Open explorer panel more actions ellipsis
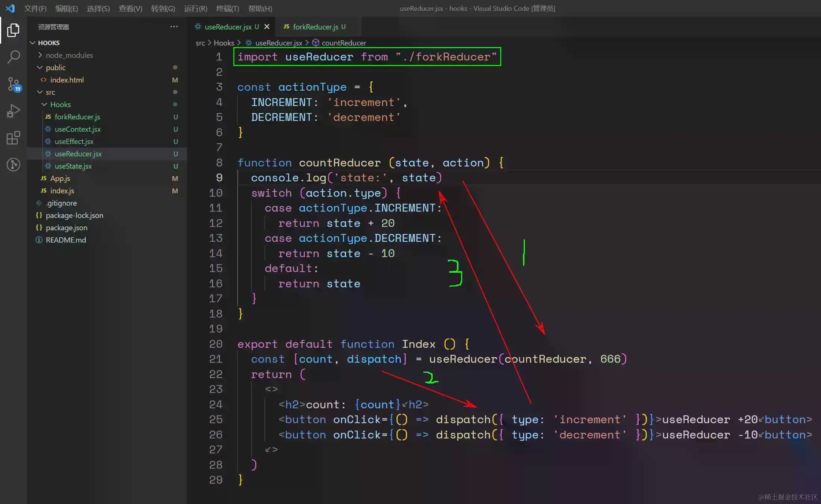The height and width of the screenshot is (504, 821). (x=174, y=26)
